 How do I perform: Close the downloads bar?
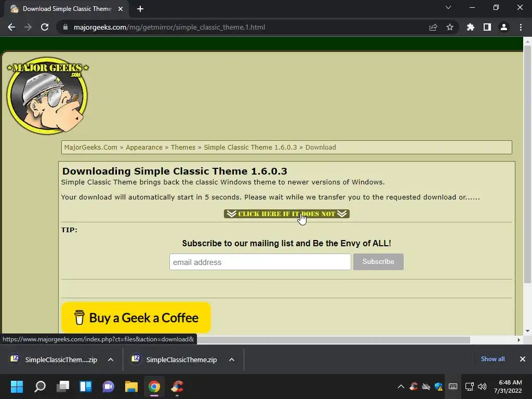pyautogui.click(x=523, y=359)
